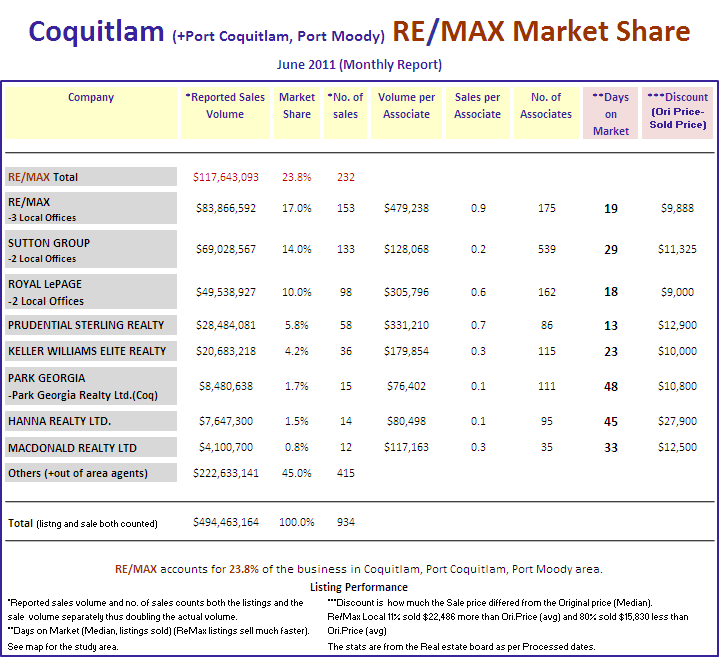Screen dimensions: 719x658
Task: Select the Discount column header
Action: point(676,110)
